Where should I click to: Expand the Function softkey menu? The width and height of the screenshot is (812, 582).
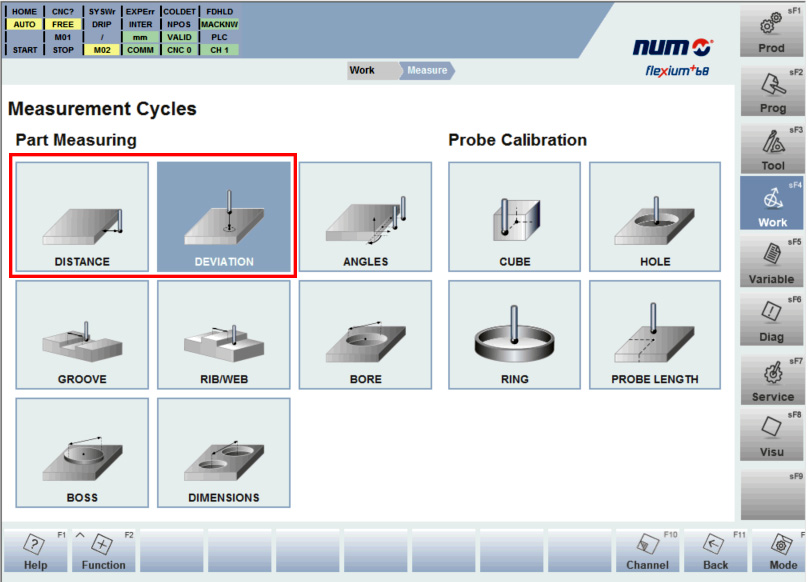click(104, 550)
